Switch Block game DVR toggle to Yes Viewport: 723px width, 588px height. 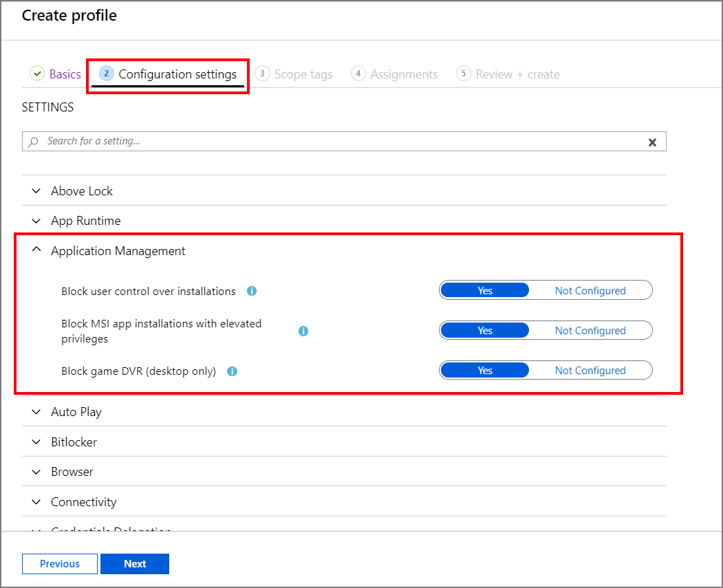484,370
